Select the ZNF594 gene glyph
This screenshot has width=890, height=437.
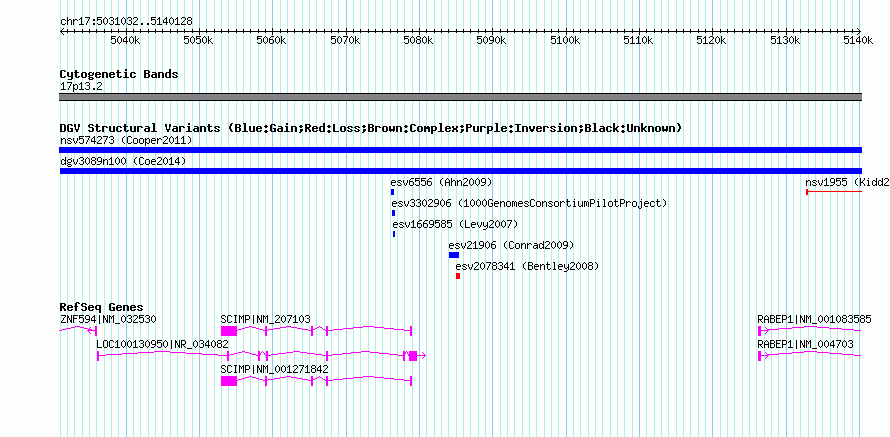[x=78, y=330]
